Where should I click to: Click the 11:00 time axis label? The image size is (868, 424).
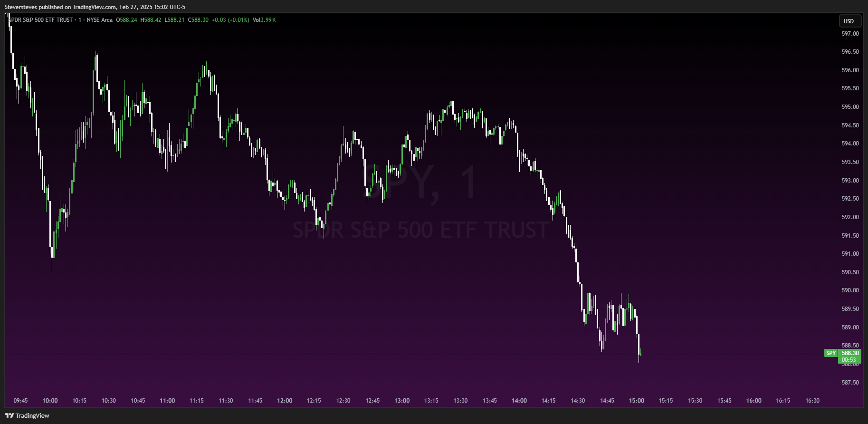167,401
